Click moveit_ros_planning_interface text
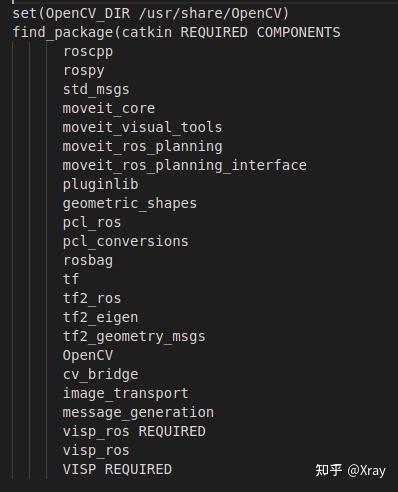Image resolution: width=398 pixels, height=492 pixels. [x=185, y=166]
